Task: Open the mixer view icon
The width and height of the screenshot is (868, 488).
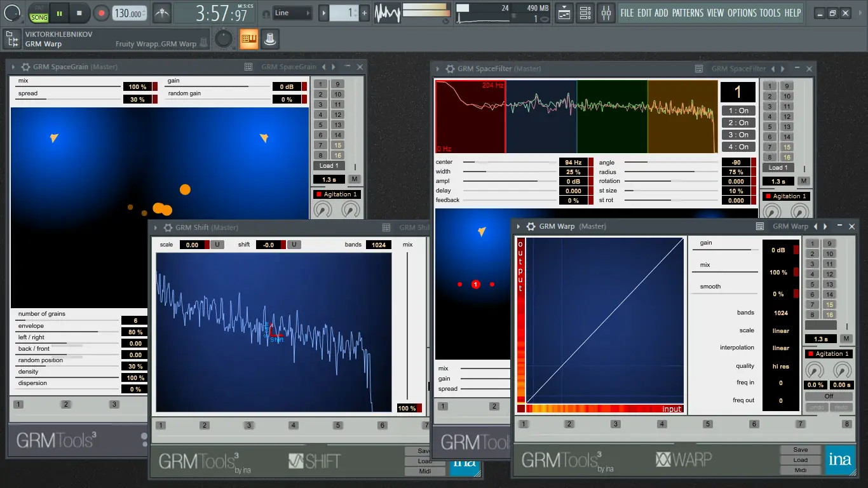Action: [607, 13]
